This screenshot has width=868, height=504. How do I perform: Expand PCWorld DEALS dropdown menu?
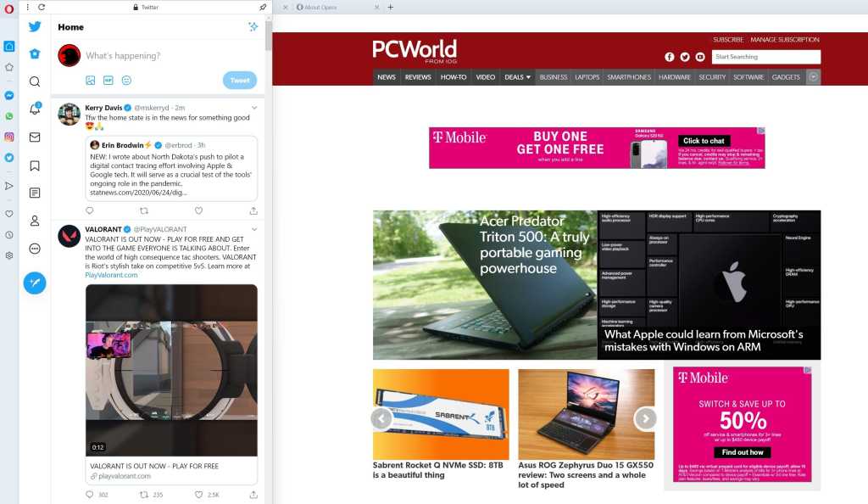[x=517, y=77]
